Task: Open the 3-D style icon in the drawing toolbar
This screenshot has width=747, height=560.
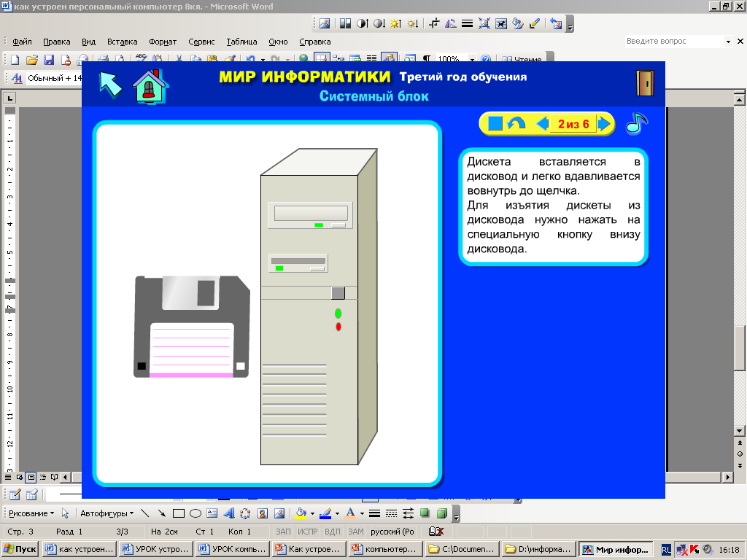Action: [442, 513]
